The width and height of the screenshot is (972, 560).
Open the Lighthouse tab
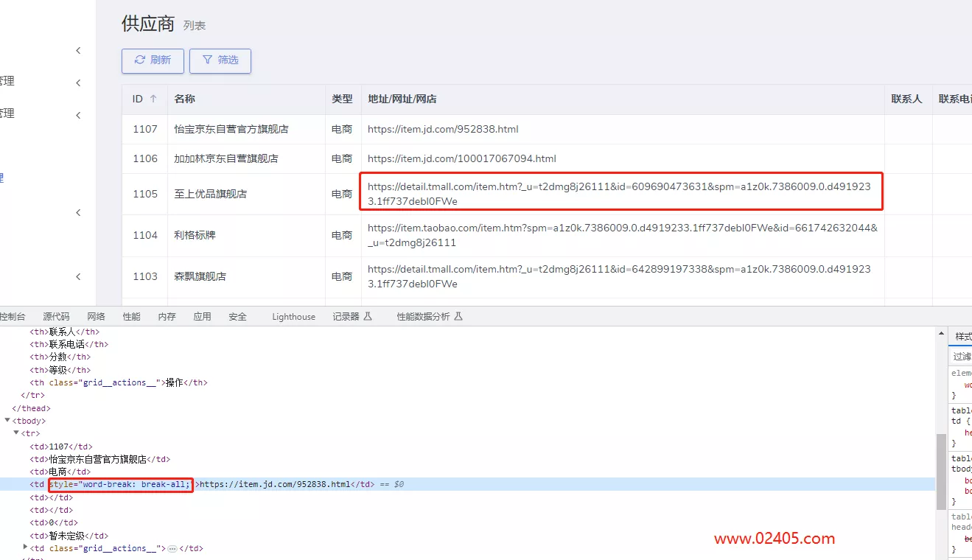click(x=293, y=317)
